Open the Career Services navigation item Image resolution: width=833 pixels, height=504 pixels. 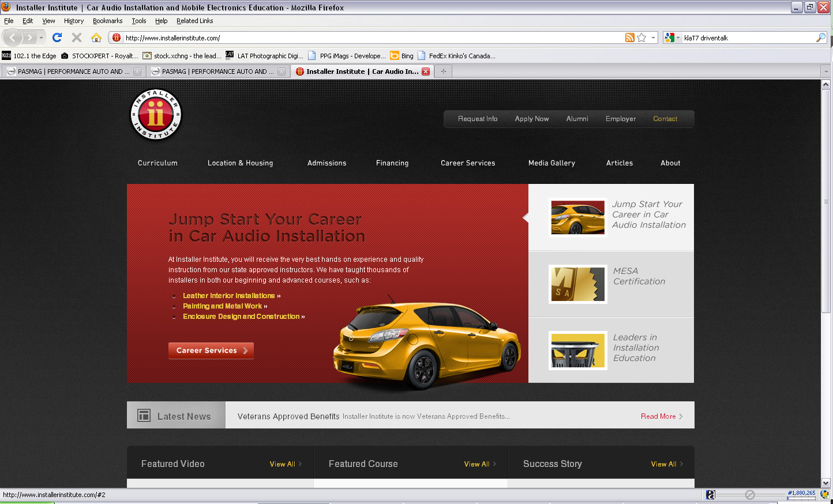tap(468, 163)
